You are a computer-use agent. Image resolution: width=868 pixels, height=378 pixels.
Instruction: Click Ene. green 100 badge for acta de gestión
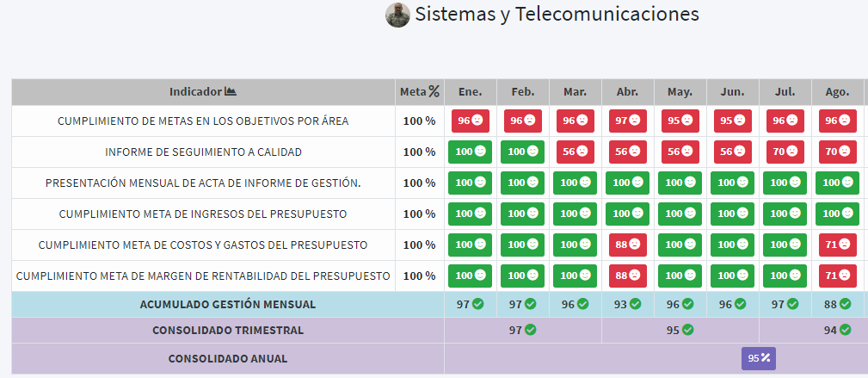tap(470, 183)
